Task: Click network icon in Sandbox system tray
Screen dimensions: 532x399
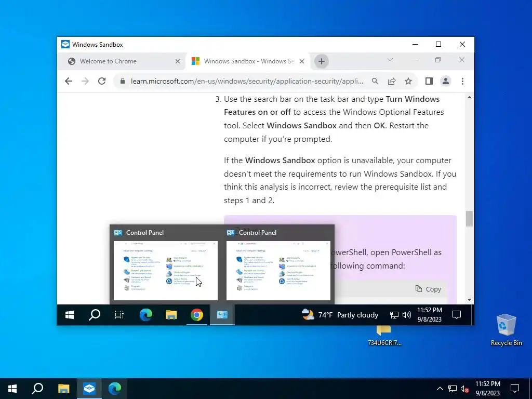Action: [x=394, y=315]
